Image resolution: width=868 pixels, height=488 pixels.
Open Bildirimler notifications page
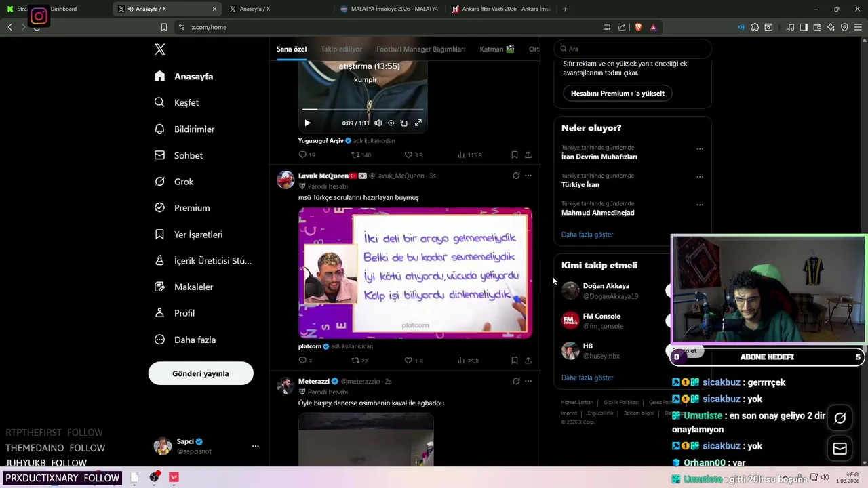point(184,129)
